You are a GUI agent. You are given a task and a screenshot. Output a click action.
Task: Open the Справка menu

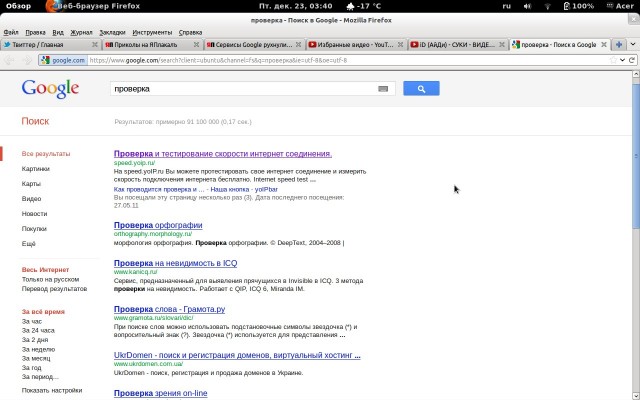tap(190, 32)
